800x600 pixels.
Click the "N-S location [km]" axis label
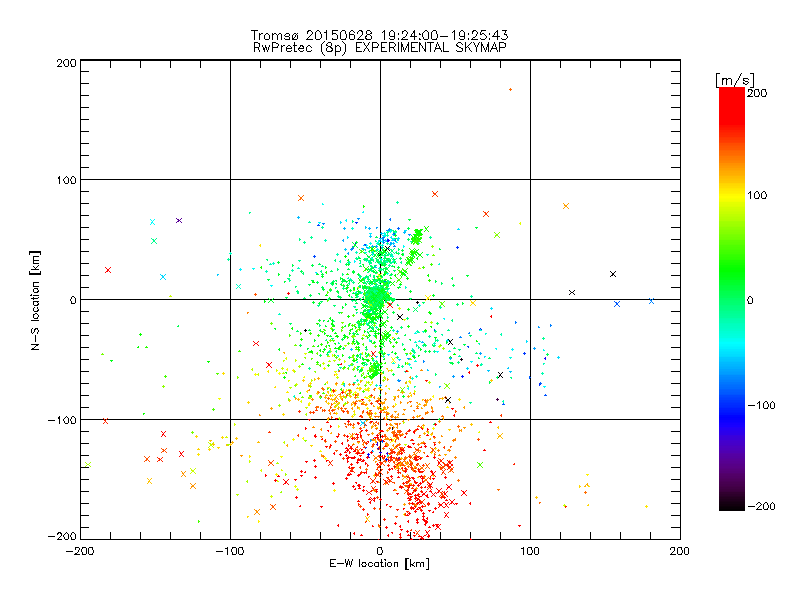[35, 300]
